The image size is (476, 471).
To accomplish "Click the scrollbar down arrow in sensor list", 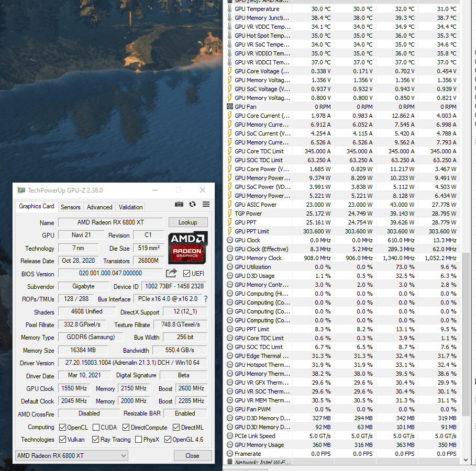I will (466, 460).
